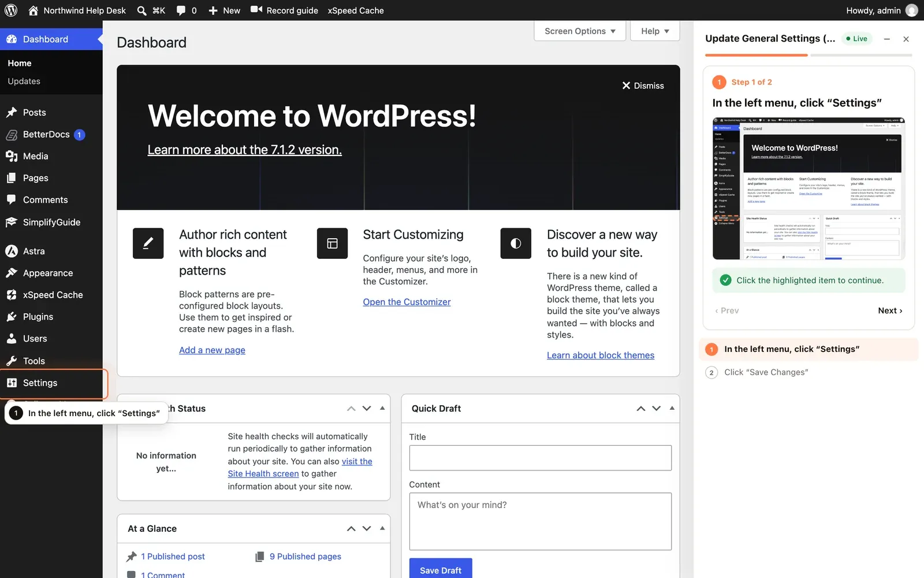
Task: Click the half-circle icon for block themes
Action: point(516,243)
